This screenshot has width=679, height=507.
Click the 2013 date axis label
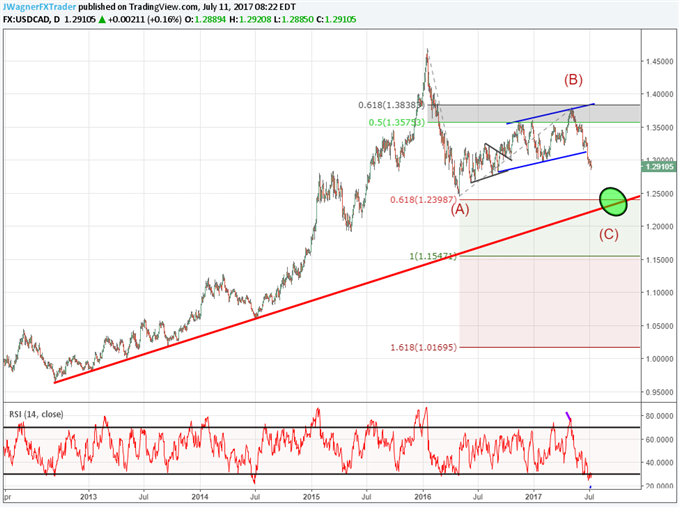coord(88,497)
